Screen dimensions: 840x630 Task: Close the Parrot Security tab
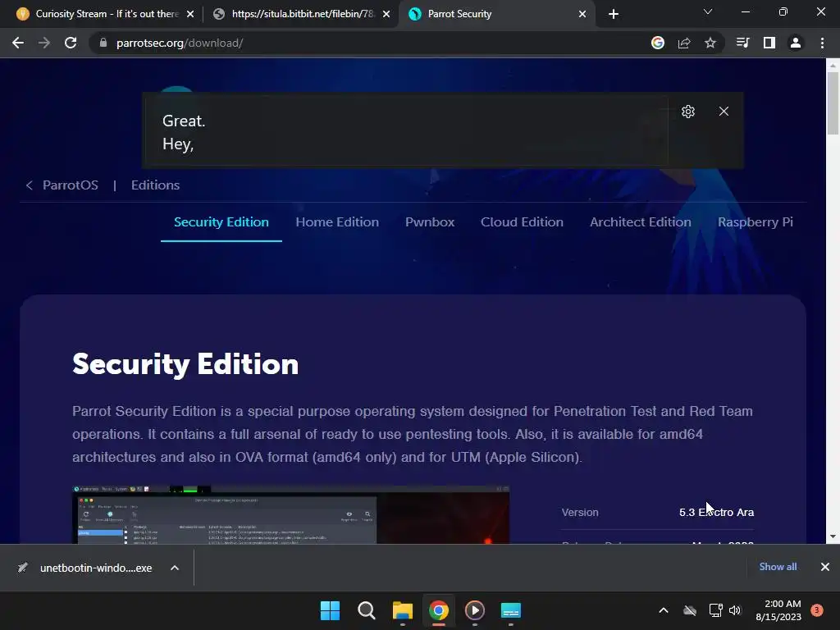point(582,14)
